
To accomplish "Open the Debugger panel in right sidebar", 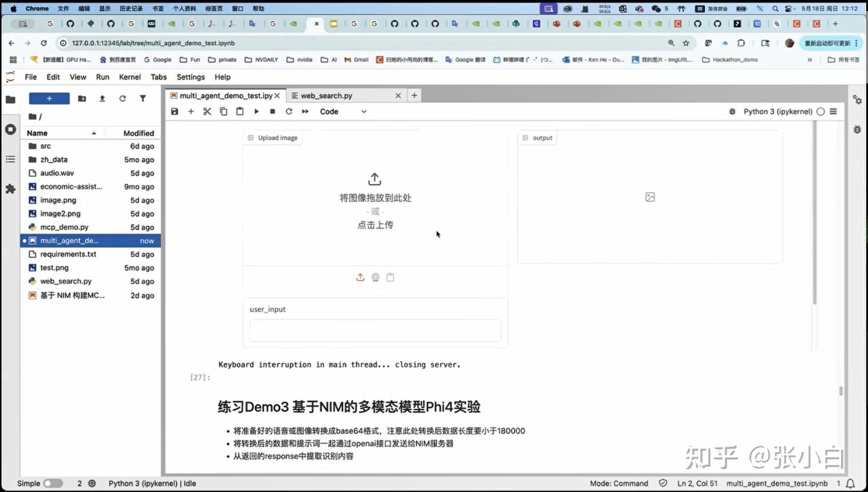I will 857,129.
